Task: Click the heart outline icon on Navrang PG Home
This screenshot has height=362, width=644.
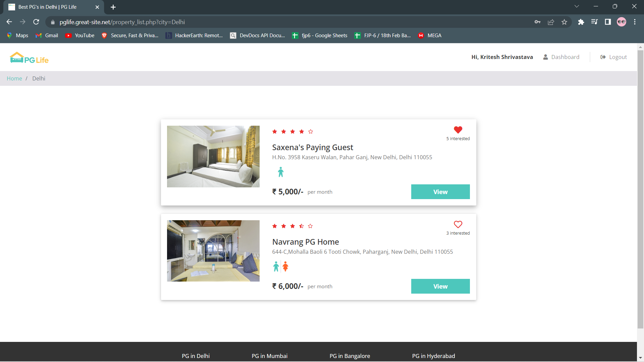Action: click(x=458, y=224)
